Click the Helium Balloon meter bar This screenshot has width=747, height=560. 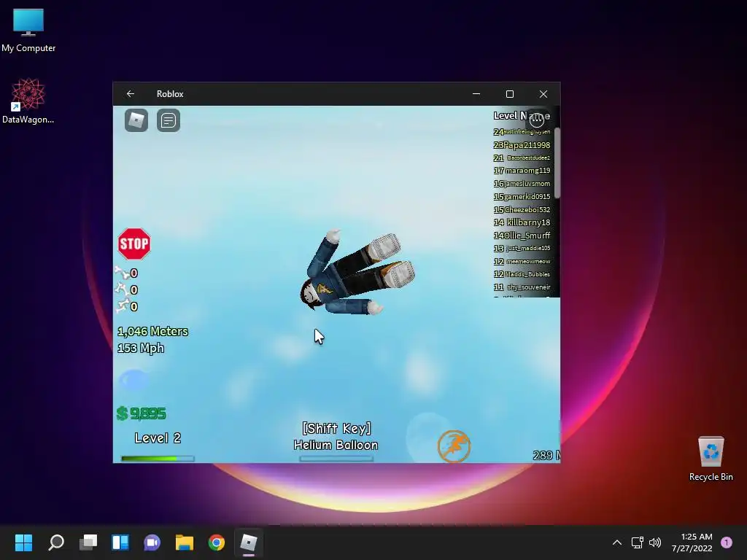click(336, 459)
